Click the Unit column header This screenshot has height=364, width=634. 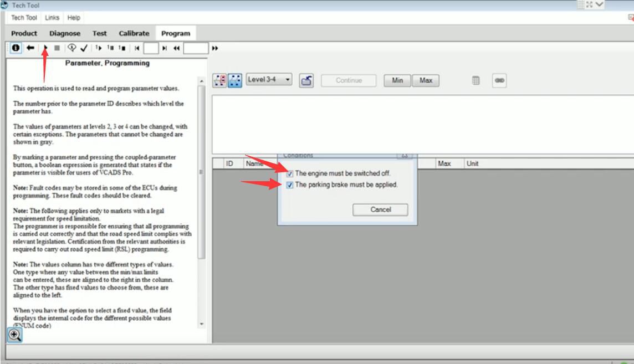pyautogui.click(x=472, y=163)
